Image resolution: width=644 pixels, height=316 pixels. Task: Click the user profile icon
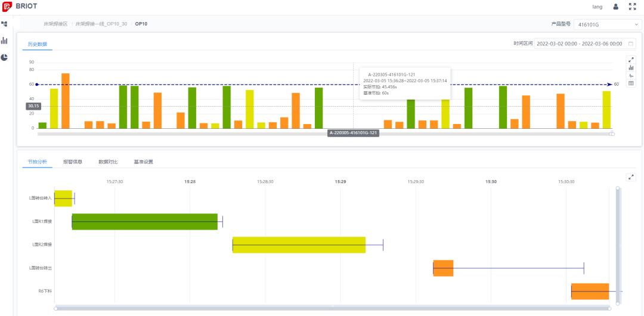coord(616,7)
